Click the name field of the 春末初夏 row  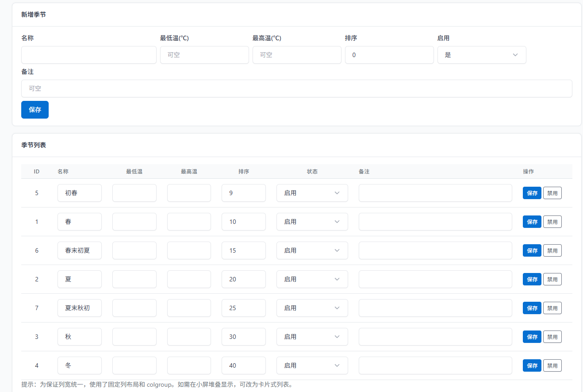point(79,250)
